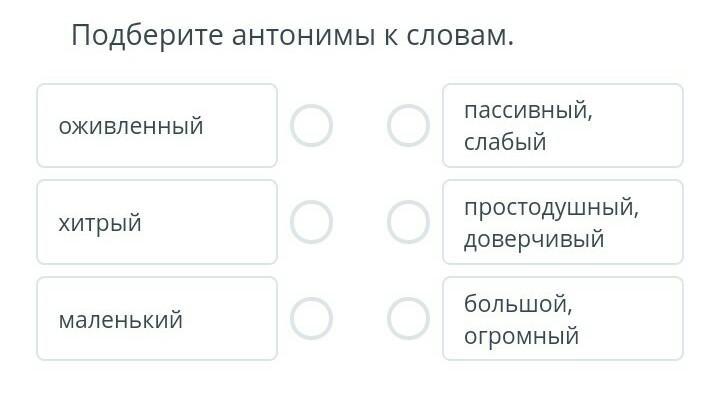Choose the circle beside 'пассивный, слабый' card

(408, 125)
